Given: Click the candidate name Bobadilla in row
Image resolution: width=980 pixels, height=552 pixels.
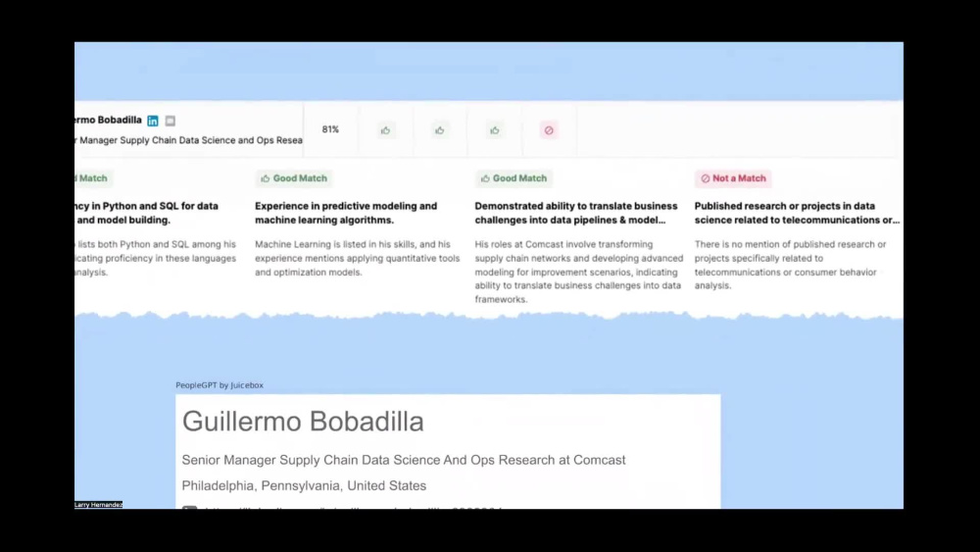Looking at the screenshot, I should coord(109,120).
